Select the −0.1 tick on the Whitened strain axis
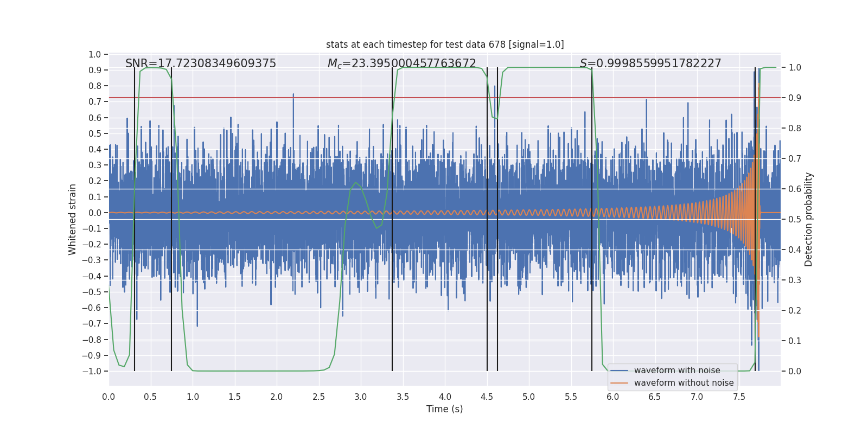Image resolution: width=868 pixels, height=434 pixels. point(92,228)
